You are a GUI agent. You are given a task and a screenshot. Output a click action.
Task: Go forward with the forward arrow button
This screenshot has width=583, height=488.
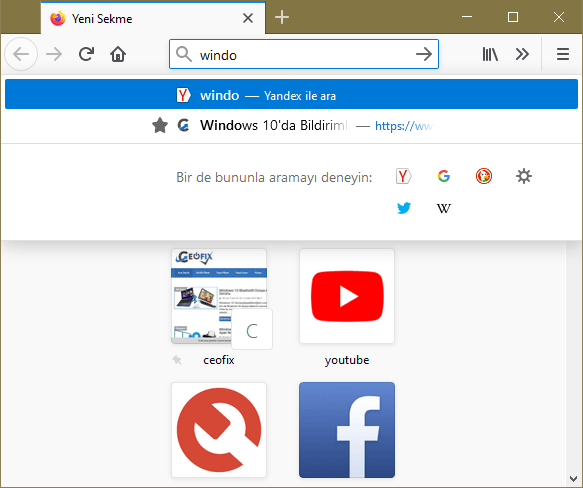tap(54, 54)
